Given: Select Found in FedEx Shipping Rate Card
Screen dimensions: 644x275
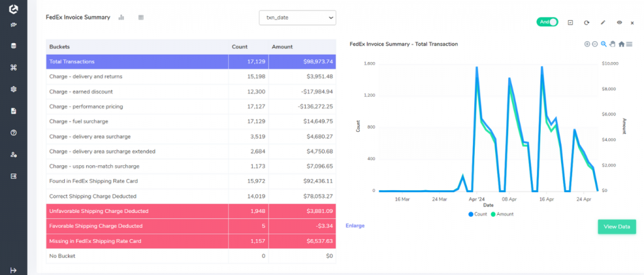Looking at the screenshot, I should [x=191, y=181].
